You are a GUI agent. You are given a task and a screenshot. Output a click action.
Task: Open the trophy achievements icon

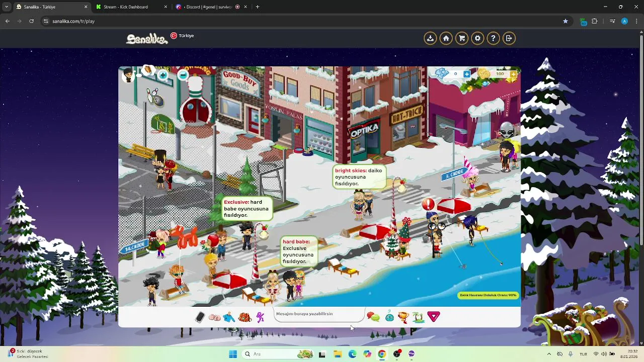click(403, 317)
